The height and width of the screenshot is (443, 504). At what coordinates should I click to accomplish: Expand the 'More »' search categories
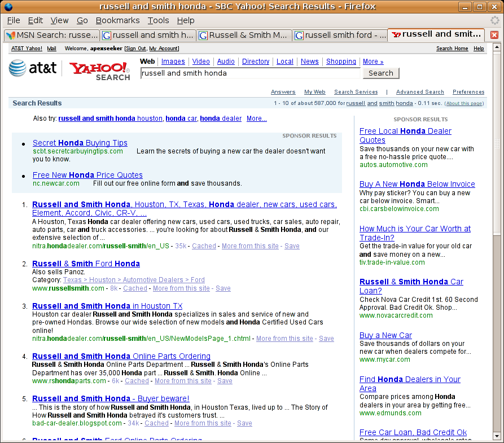(373, 62)
